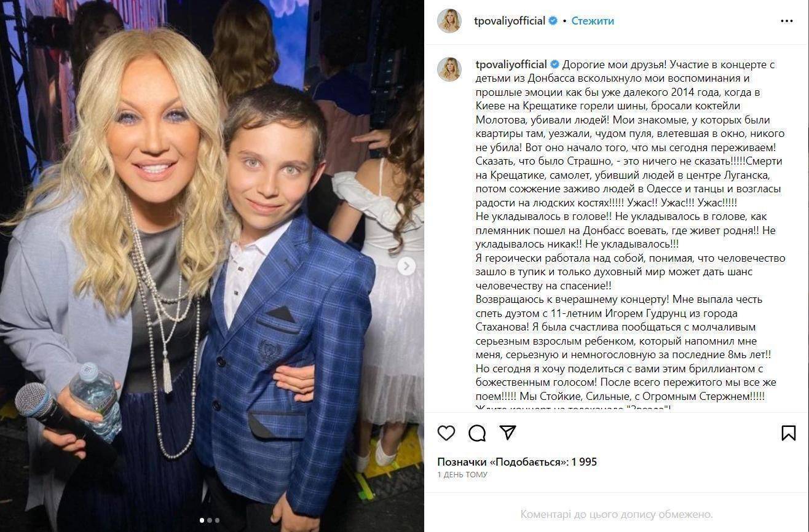
Task: Save the post with the bookmark icon
Action: click(x=788, y=433)
